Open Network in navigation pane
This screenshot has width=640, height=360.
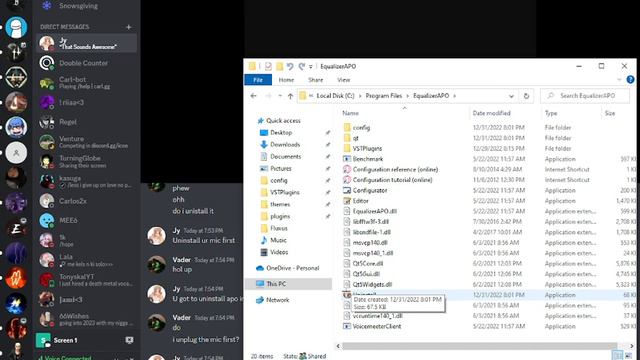tap(278, 300)
